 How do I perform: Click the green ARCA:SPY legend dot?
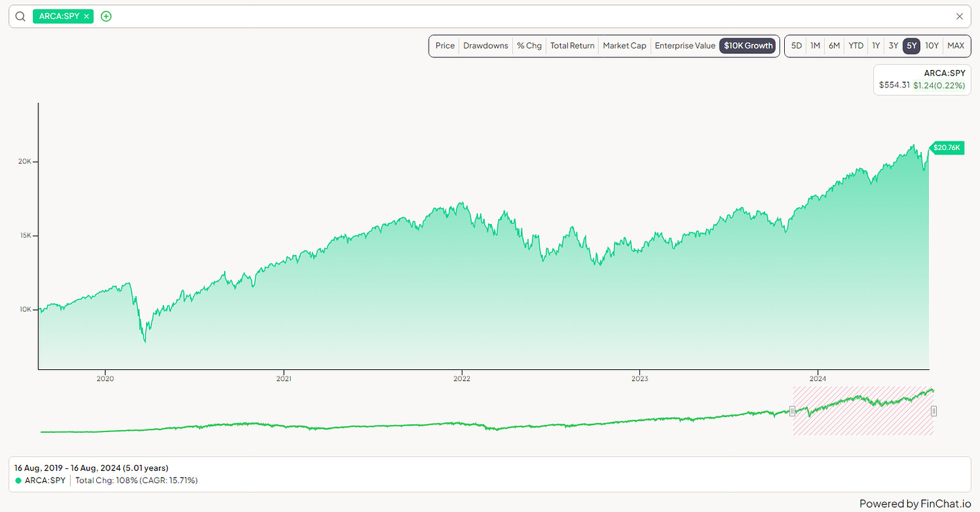coord(18,480)
